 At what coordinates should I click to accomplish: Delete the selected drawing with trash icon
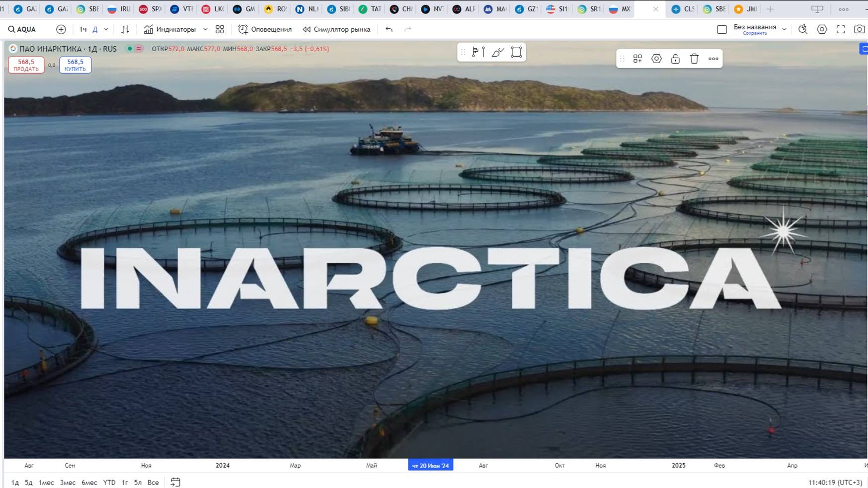(694, 59)
